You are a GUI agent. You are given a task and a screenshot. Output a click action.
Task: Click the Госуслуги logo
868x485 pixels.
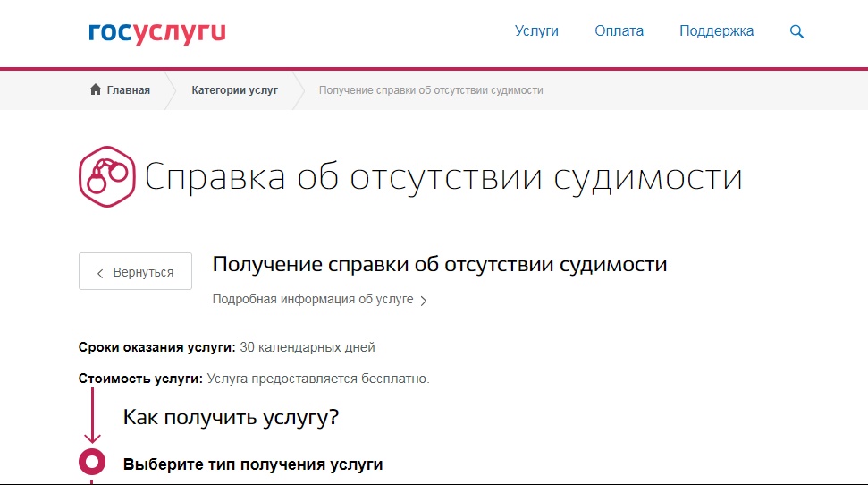tap(157, 32)
